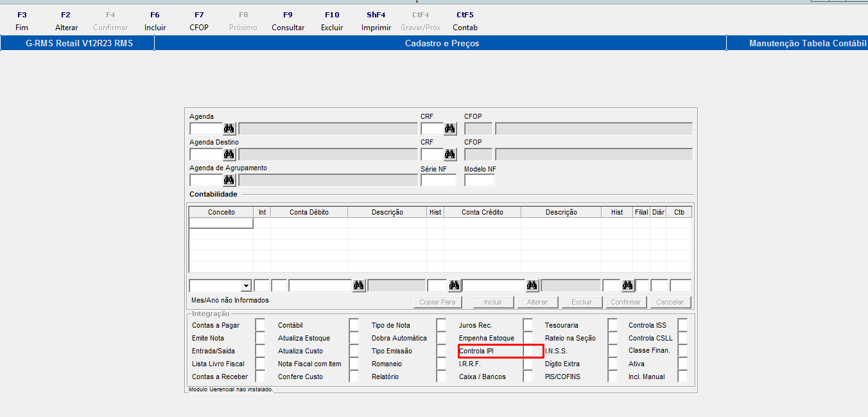Search CRF with binoculars in Agenda row
The width and height of the screenshot is (868, 417).
pyautogui.click(x=450, y=129)
